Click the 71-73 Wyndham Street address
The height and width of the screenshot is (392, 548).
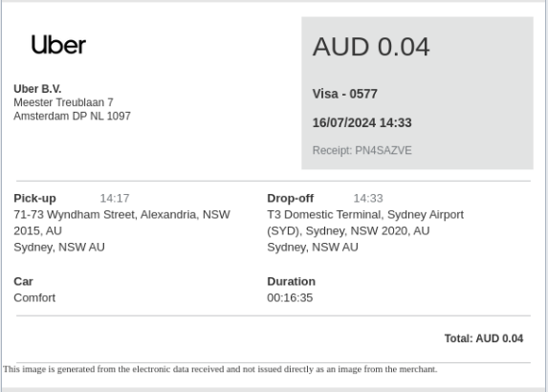tap(121, 223)
